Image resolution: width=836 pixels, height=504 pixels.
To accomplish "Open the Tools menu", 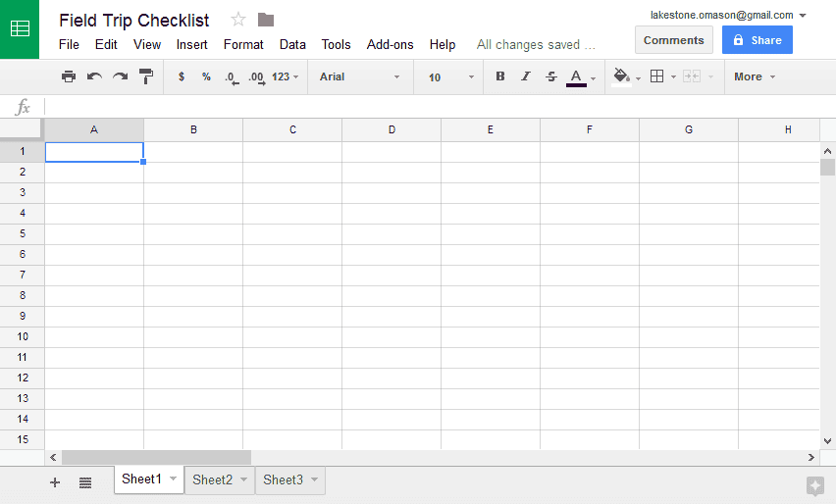I will (336, 45).
